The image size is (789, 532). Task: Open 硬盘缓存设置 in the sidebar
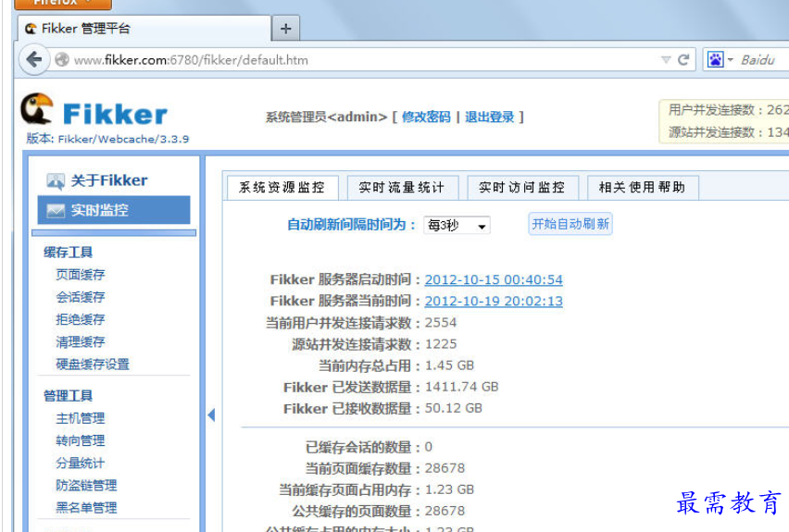[x=93, y=364]
